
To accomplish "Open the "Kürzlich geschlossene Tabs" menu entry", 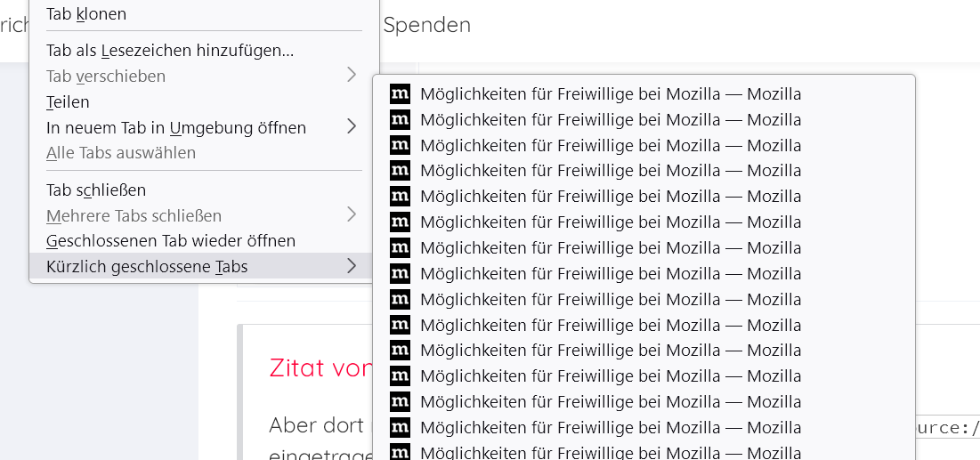I will pos(147,266).
